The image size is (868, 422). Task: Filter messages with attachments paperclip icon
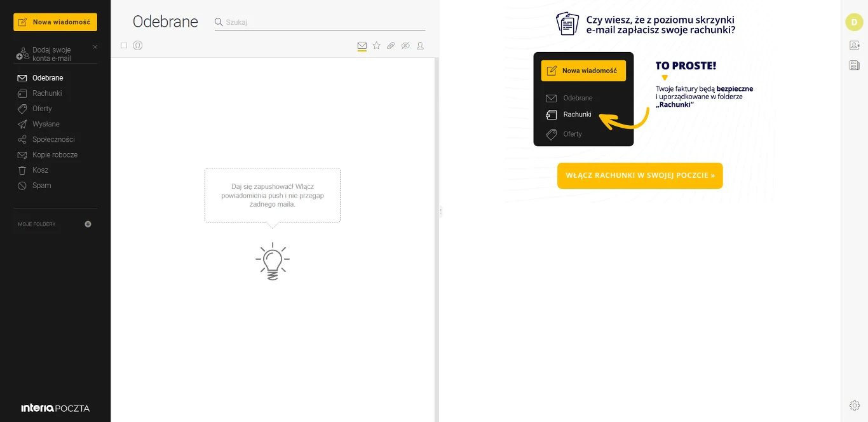391,46
